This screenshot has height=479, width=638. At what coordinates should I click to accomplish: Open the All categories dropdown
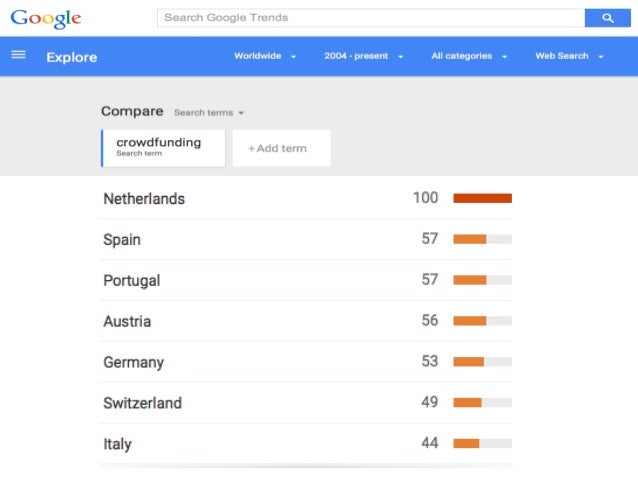(x=469, y=56)
